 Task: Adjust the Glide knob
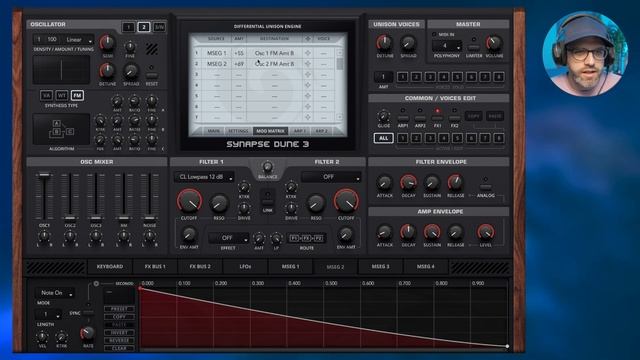click(x=383, y=116)
